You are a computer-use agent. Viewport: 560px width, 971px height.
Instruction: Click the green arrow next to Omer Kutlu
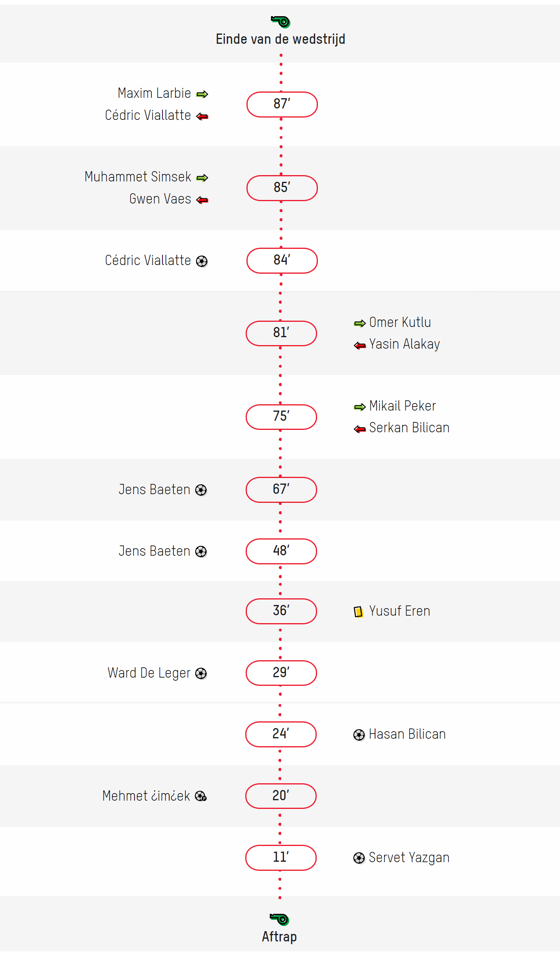click(360, 323)
